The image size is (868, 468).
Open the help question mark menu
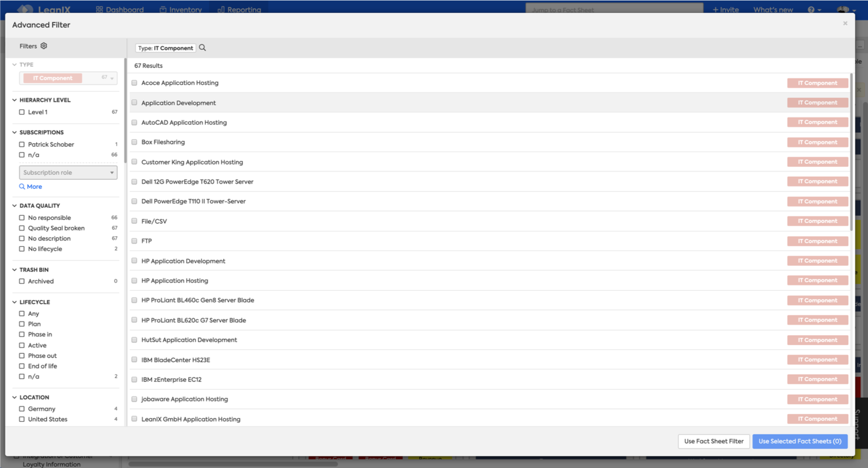tap(814, 9)
